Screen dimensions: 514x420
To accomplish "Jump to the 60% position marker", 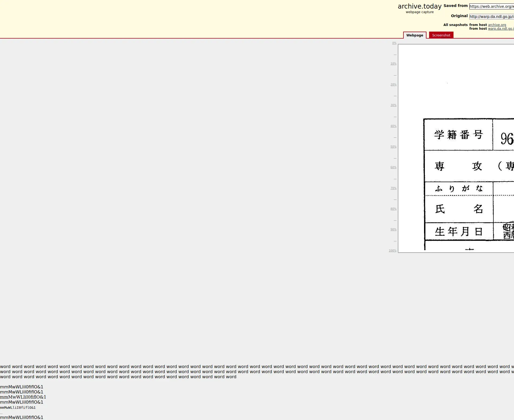I will (x=393, y=167).
